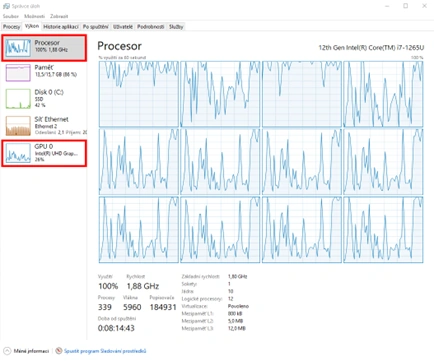Image resolution: width=434 pixels, height=361 pixels.
Task: Close the Task Manager window
Action: coord(424,6)
